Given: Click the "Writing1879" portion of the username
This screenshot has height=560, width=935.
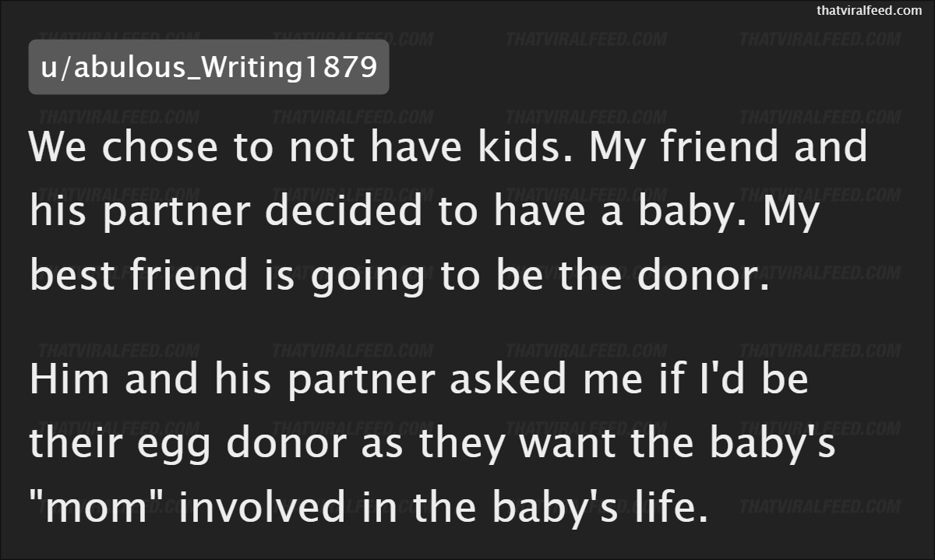Looking at the screenshot, I should 293,69.
